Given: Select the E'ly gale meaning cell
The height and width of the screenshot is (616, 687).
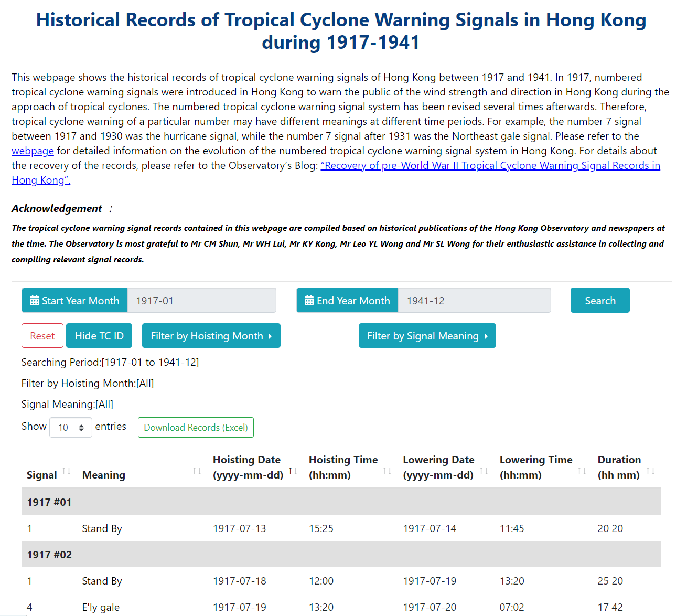Looking at the screenshot, I should coord(101,607).
